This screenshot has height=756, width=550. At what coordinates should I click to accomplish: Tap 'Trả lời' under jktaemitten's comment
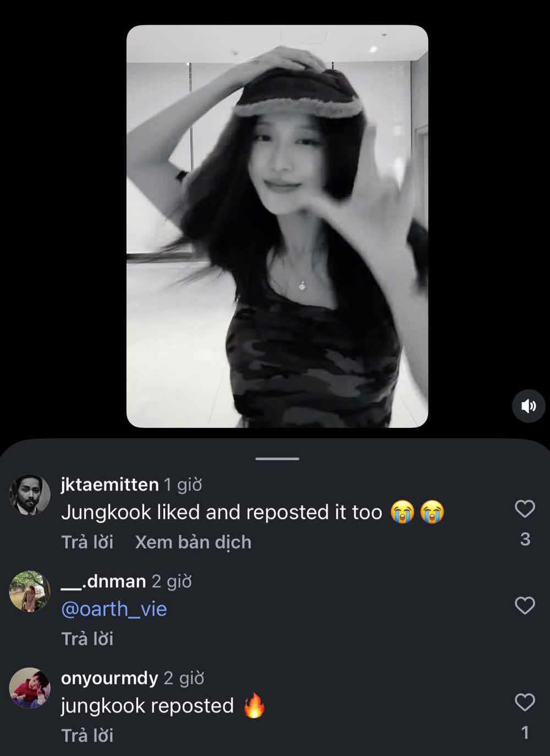[87, 542]
